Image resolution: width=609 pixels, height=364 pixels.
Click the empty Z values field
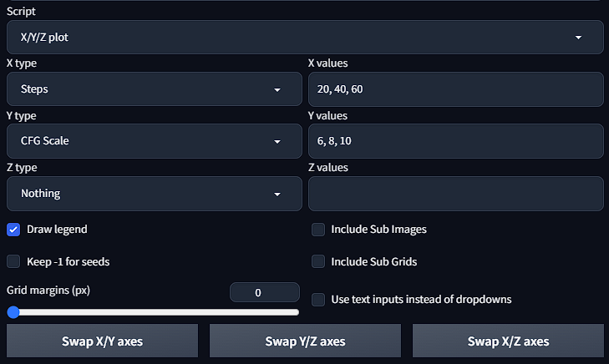tap(455, 194)
